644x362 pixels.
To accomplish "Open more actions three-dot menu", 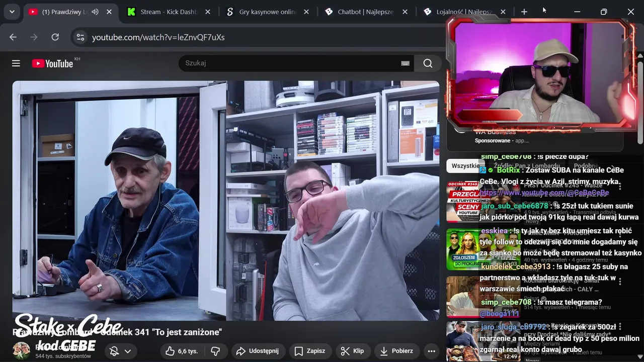I will click(x=431, y=351).
